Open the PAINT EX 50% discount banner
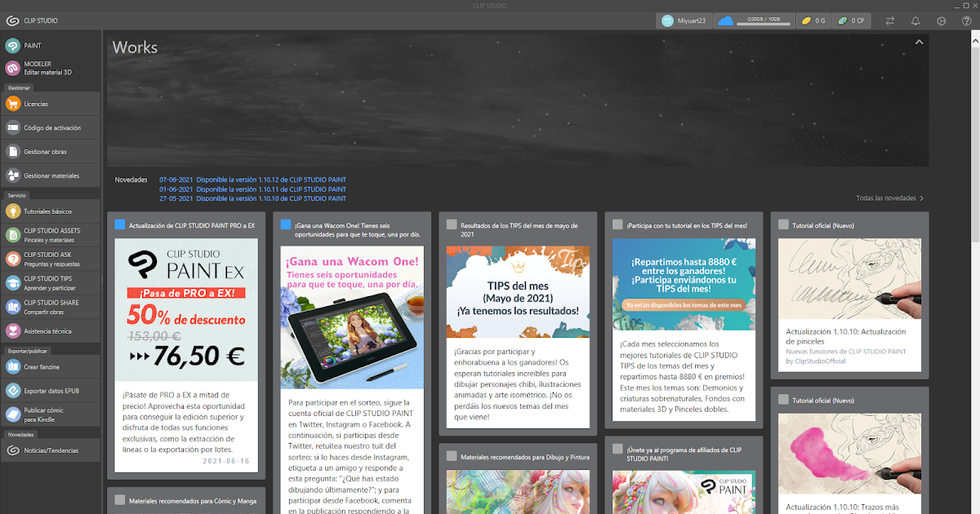Viewport: 980px width, 514px height. click(186, 309)
